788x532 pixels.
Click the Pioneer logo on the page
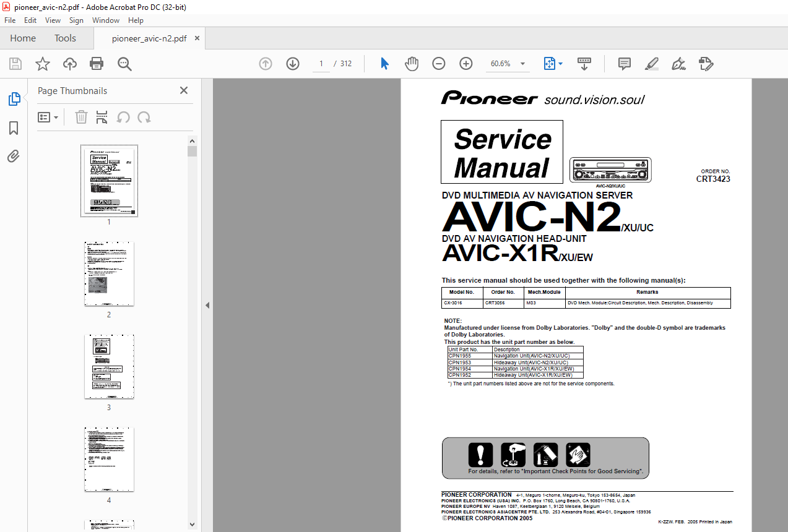(489, 98)
